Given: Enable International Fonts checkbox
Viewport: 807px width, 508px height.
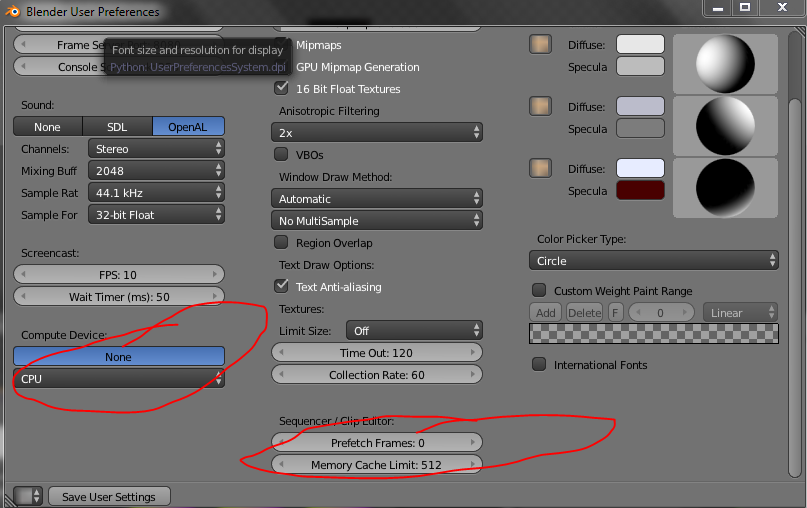Looking at the screenshot, I should point(539,364).
